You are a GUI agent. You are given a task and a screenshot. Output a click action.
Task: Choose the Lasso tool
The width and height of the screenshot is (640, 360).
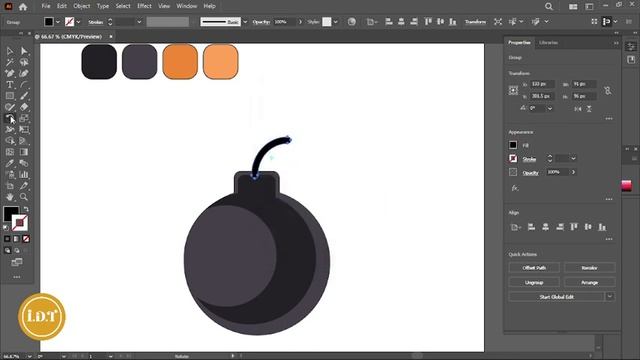point(24,62)
